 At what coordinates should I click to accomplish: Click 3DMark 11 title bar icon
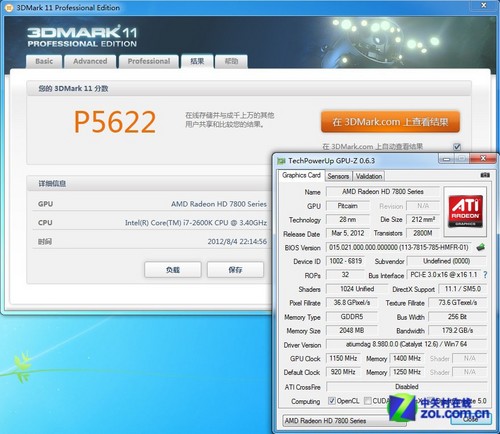10,8
